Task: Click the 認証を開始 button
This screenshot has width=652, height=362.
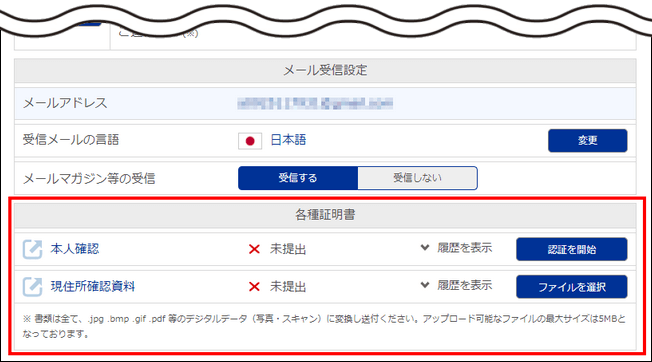Action: 571,249
